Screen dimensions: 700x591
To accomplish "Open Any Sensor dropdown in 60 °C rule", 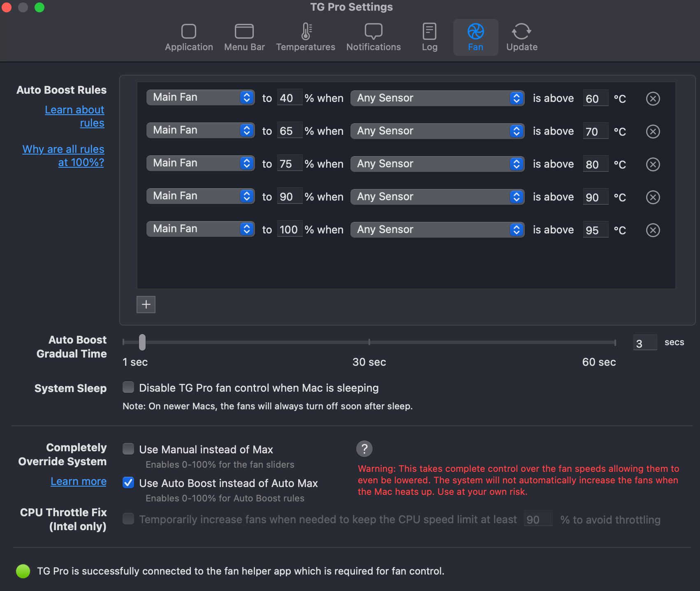I will 437,98.
